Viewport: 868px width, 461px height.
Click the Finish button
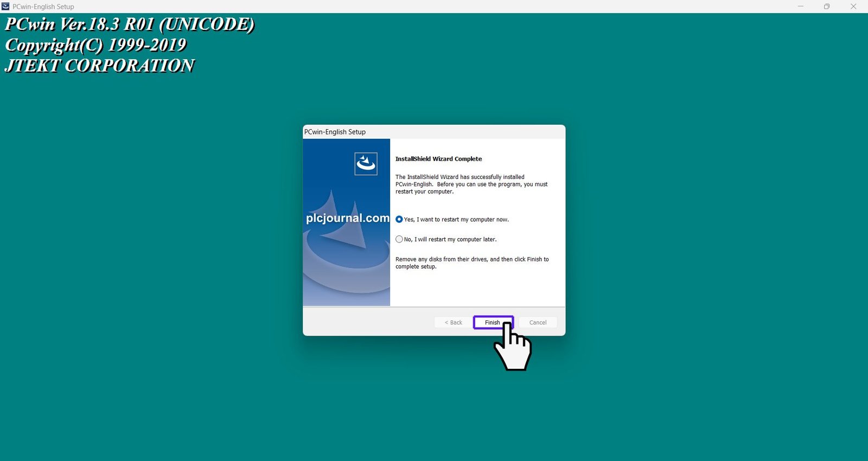(x=493, y=322)
